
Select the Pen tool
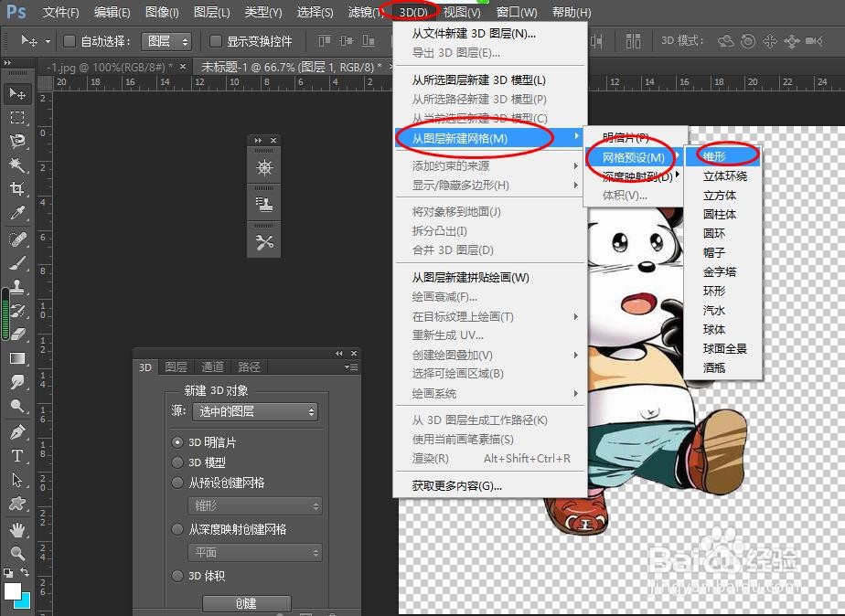tap(17, 432)
